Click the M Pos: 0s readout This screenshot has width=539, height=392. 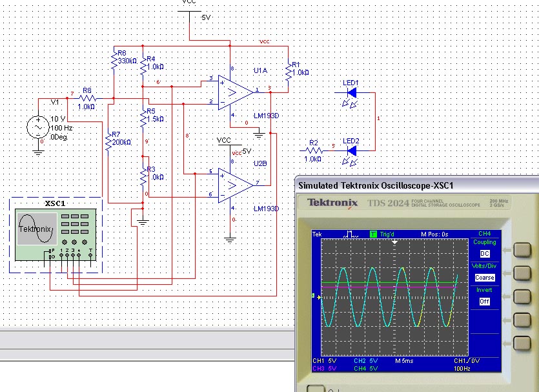[434, 234]
